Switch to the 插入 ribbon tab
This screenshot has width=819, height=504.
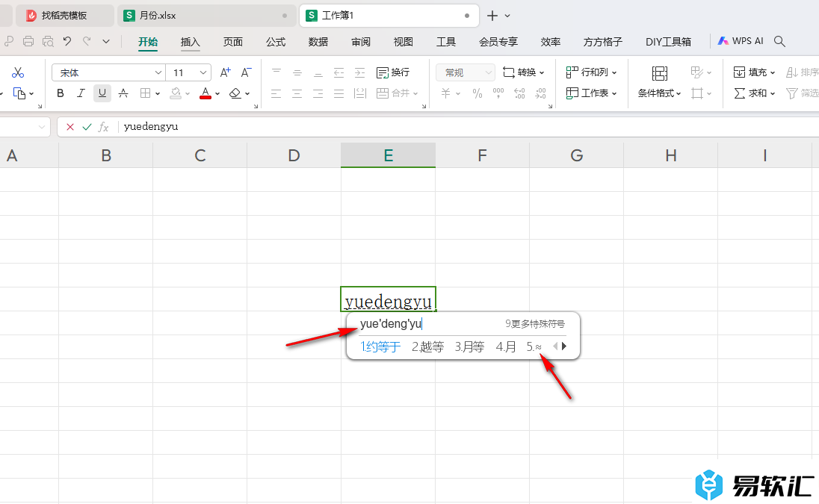(190, 42)
